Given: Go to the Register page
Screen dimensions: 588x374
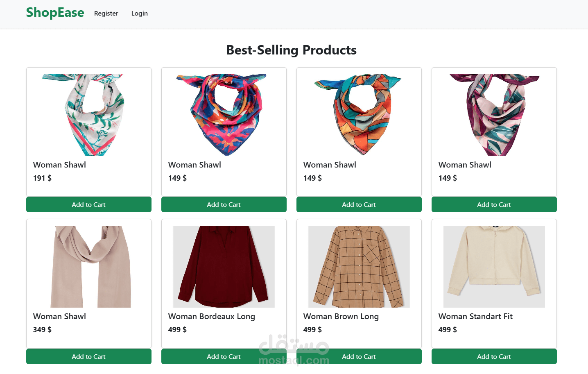Looking at the screenshot, I should point(106,14).
